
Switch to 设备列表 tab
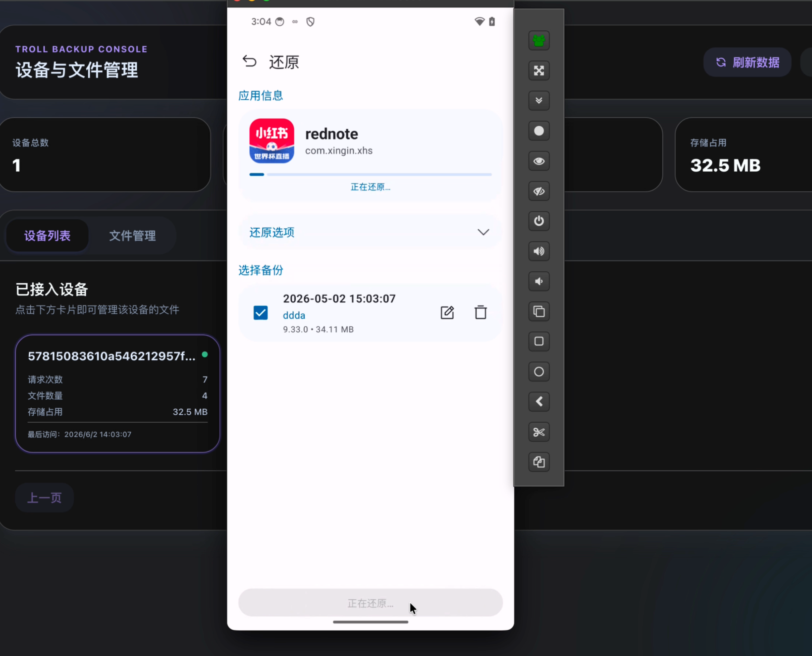[x=47, y=236]
